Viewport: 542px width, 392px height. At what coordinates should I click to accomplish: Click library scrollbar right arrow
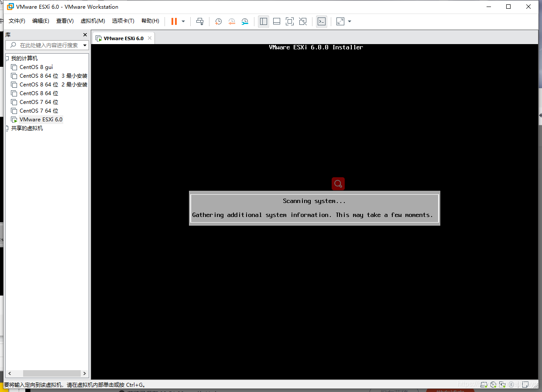click(85, 374)
